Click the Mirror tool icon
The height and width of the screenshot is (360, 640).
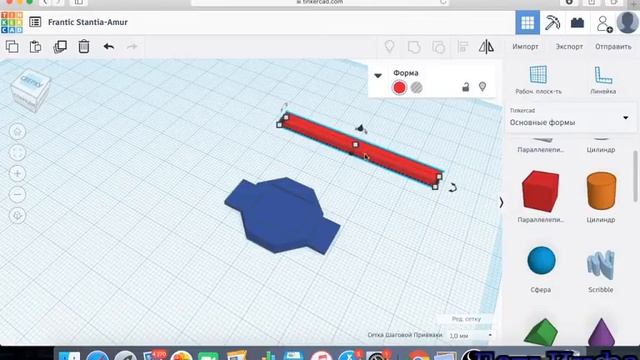[x=486, y=47]
